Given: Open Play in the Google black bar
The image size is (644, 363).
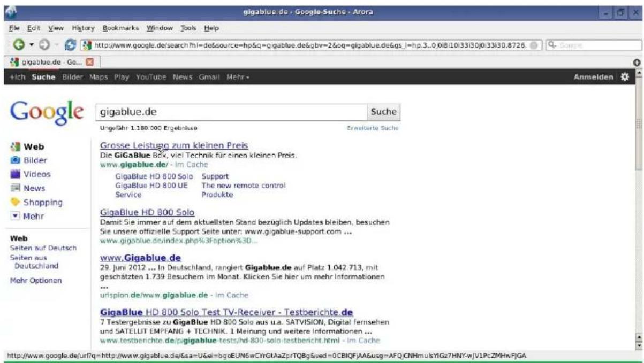Looking at the screenshot, I should (122, 77).
